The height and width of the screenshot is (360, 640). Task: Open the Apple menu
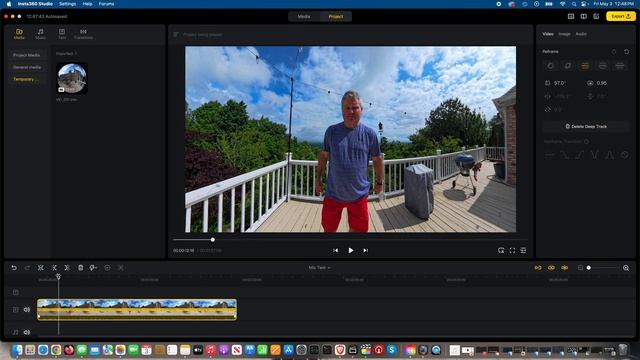pyautogui.click(x=9, y=4)
